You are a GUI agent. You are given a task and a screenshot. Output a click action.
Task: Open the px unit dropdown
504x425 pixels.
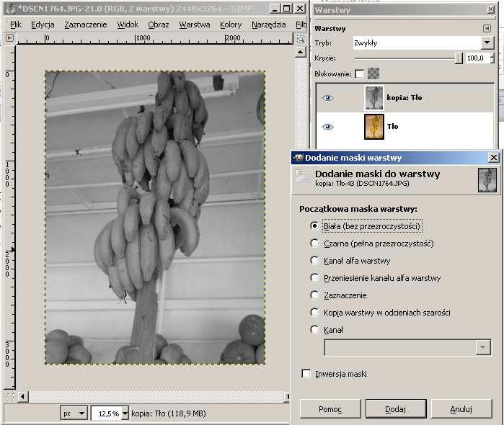(x=74, y=413)
